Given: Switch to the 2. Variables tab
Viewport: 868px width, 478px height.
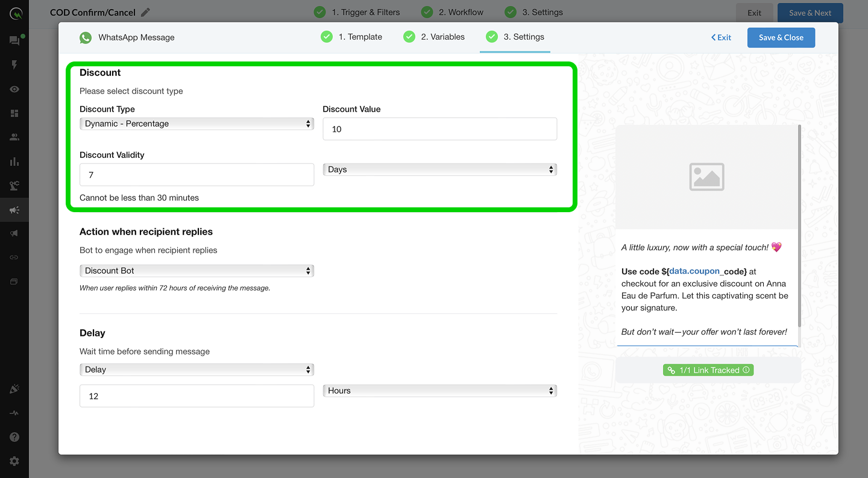Looking at the screenshot, I should pyautogui.click(x=435, y=37).
